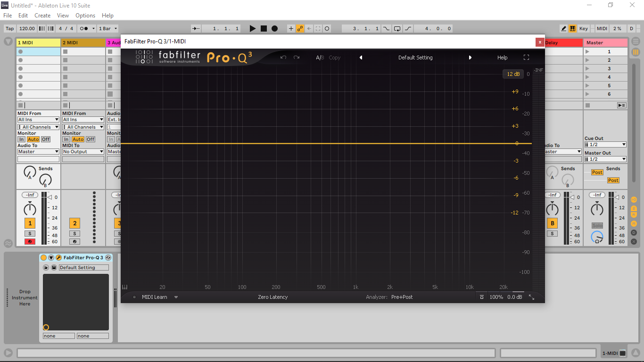This screenshot has width=644, height=362.
Task: Enter Pro-Q 3 full screen mode
Action: pos(527,58)
